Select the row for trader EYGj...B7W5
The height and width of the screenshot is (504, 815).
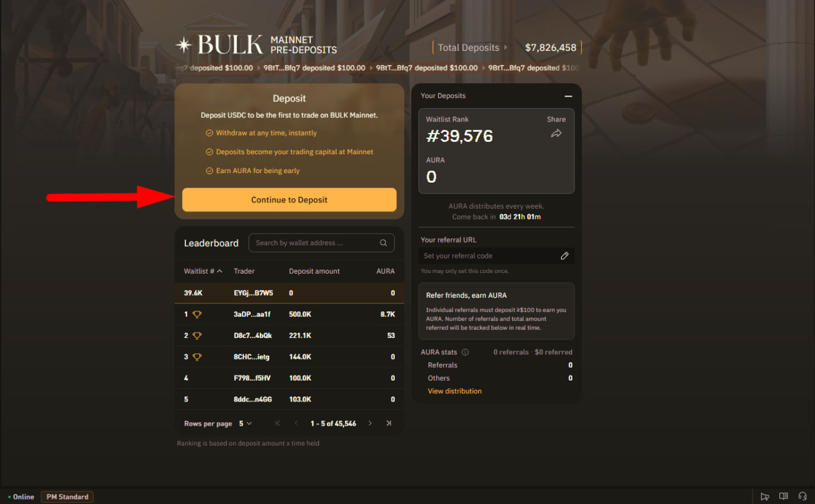coord(289,293)
